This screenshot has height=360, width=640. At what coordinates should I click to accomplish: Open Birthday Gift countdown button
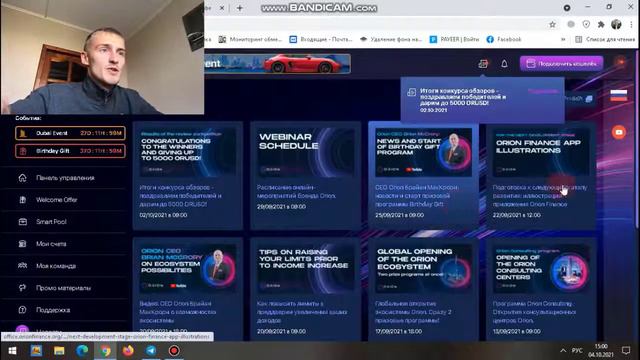(x=70, y=151)
